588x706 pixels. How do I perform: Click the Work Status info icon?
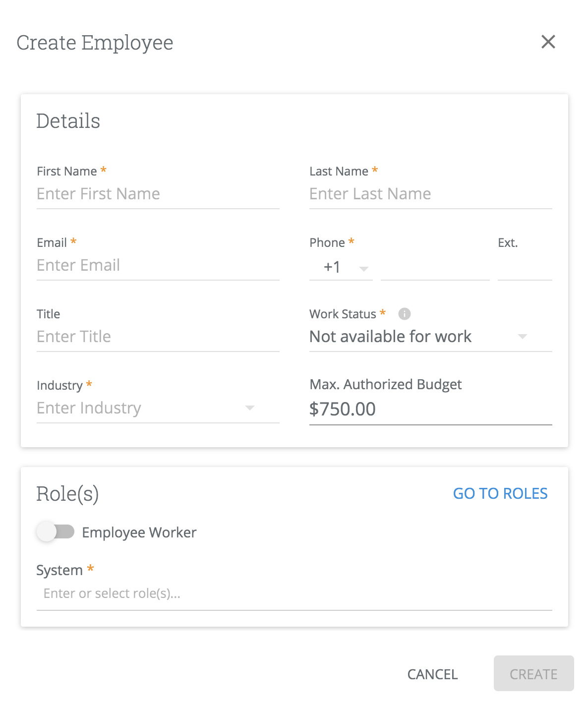[x=405, y=314]
